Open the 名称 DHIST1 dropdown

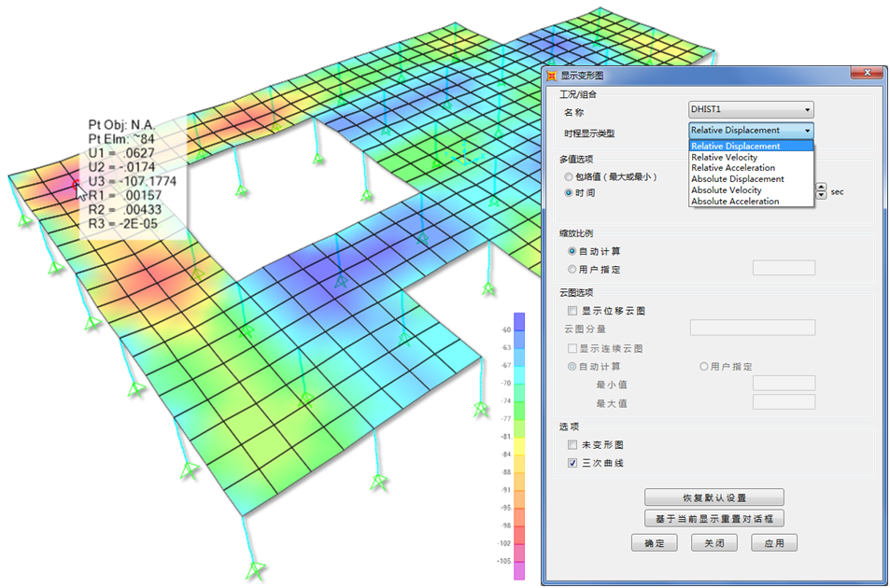click(x=751, y=110)
